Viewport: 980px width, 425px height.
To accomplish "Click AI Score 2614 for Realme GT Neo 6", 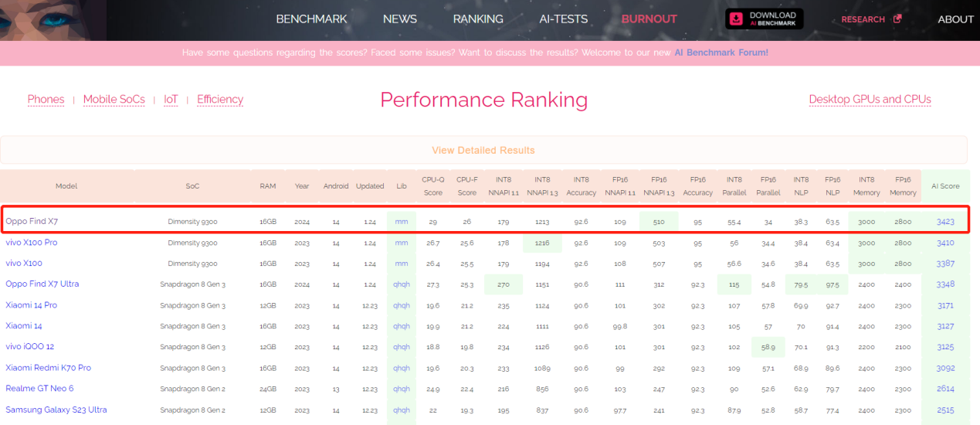I will (945, 389).
